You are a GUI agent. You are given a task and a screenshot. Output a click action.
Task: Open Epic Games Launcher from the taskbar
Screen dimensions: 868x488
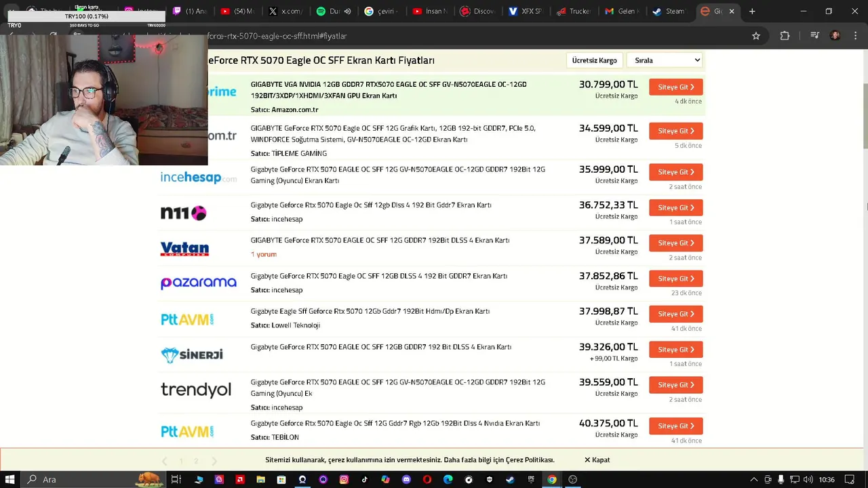click(531, 479)
